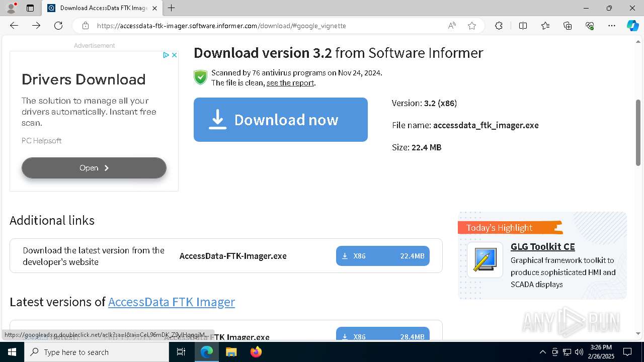This screenshot has height=362, width=644.
Task: Add this page to favorites star
Action: coord(472,26)
